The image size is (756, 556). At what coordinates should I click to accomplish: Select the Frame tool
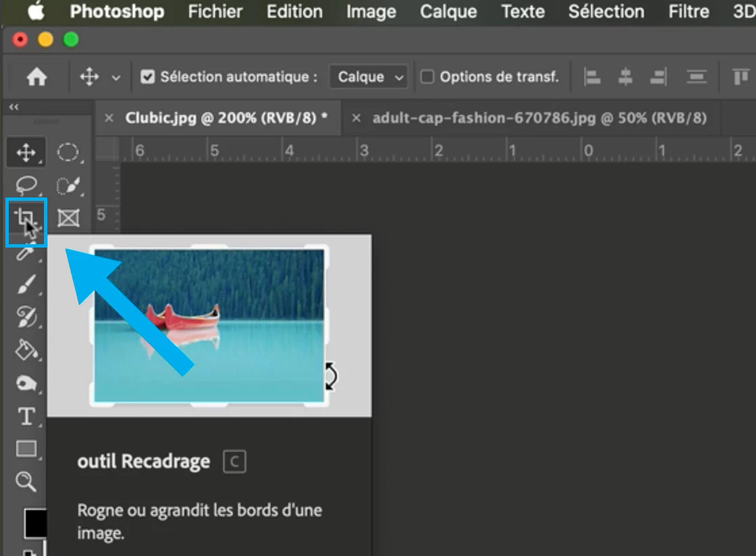click(x=68, y=218)
